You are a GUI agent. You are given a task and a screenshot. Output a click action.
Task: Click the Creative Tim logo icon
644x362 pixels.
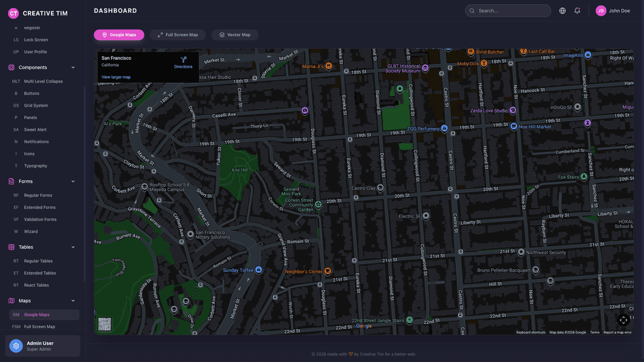click(13, 13)
